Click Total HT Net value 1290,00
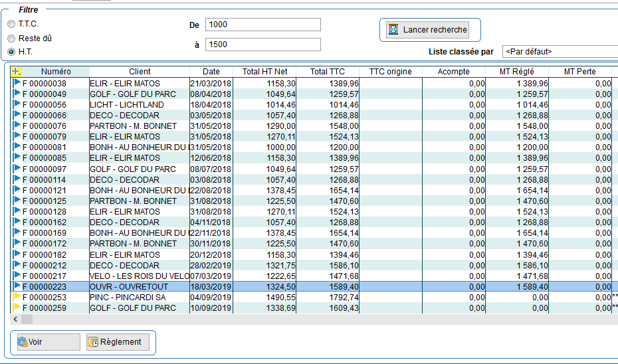Image resolution: width=618 pixels, height=364 pixels. coord(281,126)
